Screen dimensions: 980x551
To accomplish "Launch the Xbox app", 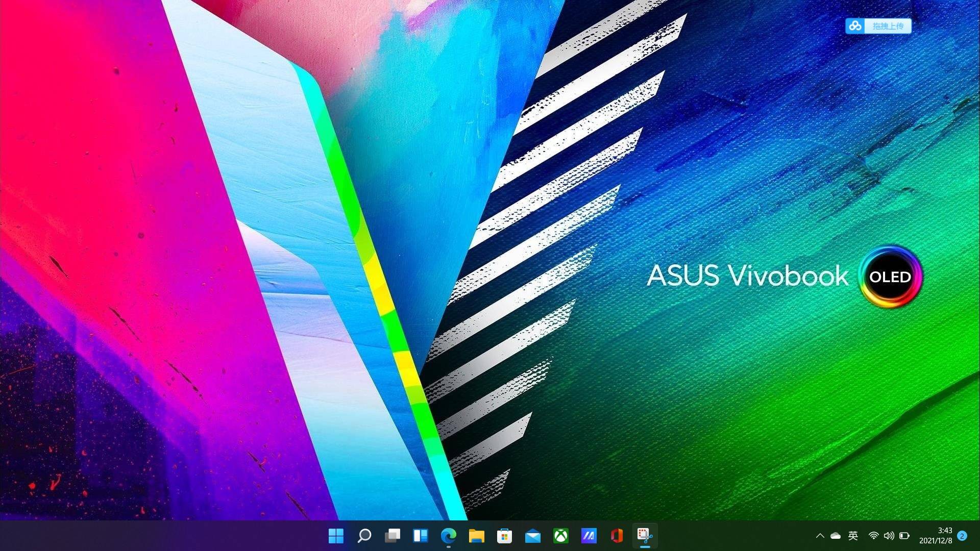I will tap(560, 536).
